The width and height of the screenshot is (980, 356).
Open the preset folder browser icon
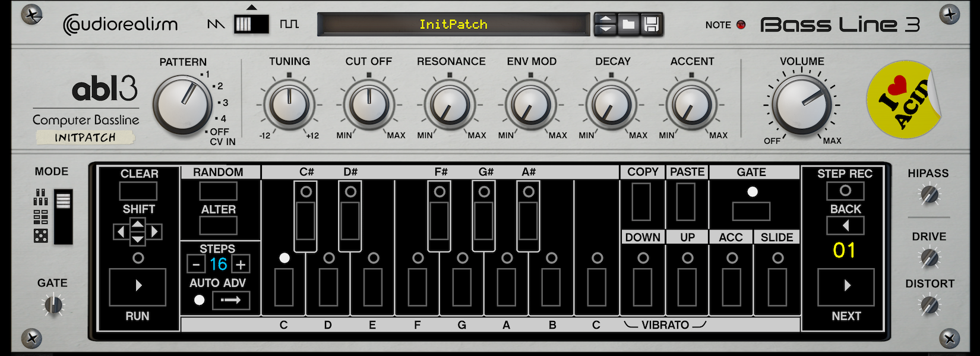628,24
